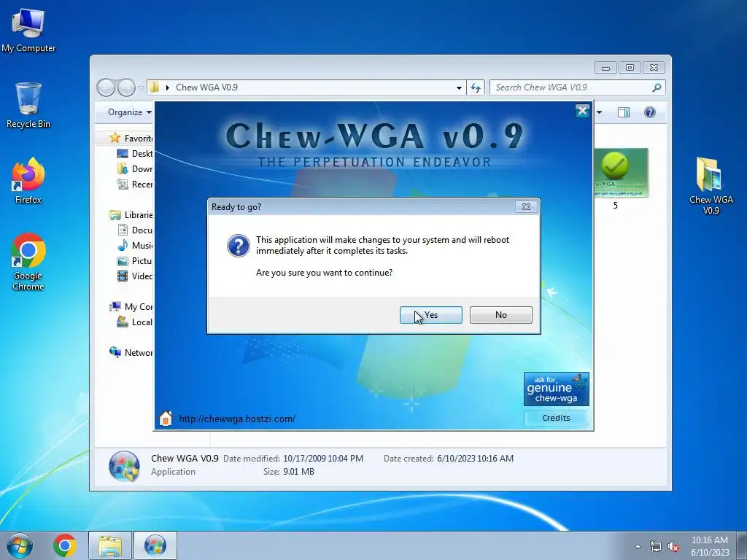The width and height of the screenshot is (747, 560).
Task: Select the thumbnail file named 5
Action: (x=620, y=179)
